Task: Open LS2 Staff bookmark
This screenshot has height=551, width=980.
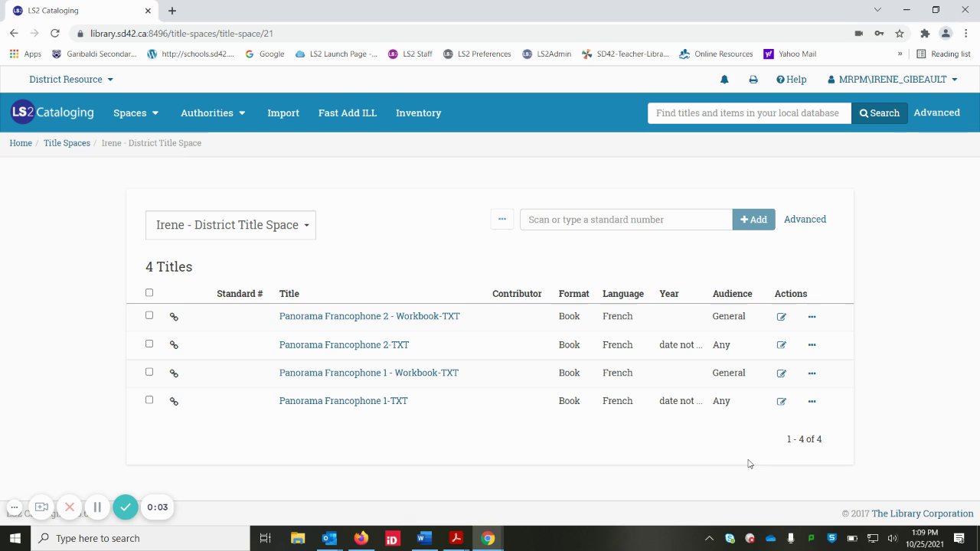Action: coord(410,54)
